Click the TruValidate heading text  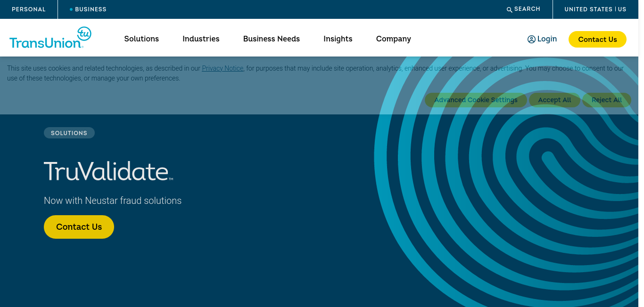coord(108,171)
